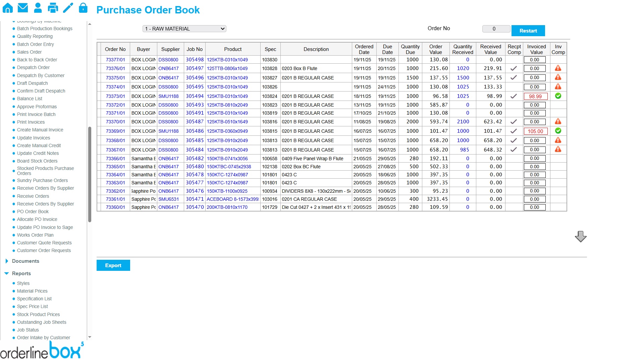Open the mail envelope icon
The image size is (644, 362).
point(23,7)
